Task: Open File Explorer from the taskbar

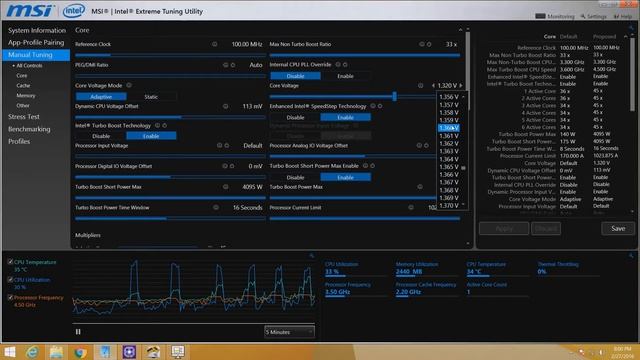Action: (x=56, y=352)
